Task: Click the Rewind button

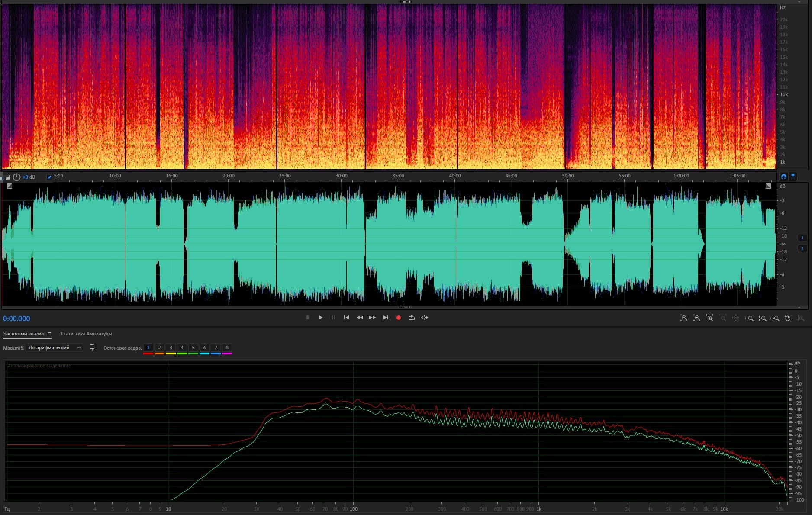Action: point(360,318)
